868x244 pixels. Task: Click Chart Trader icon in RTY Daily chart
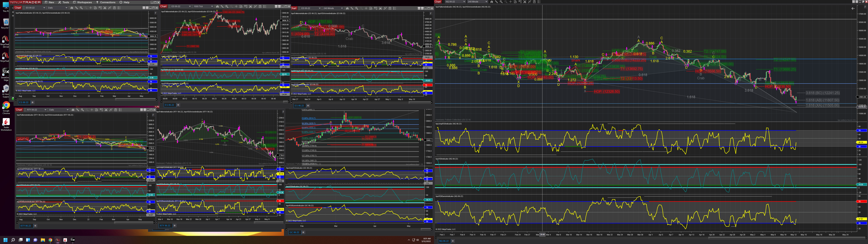click(x=101, y=110)
